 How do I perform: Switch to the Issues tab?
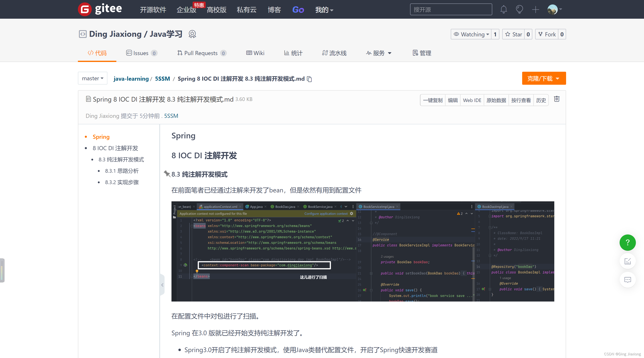(142, 53)
